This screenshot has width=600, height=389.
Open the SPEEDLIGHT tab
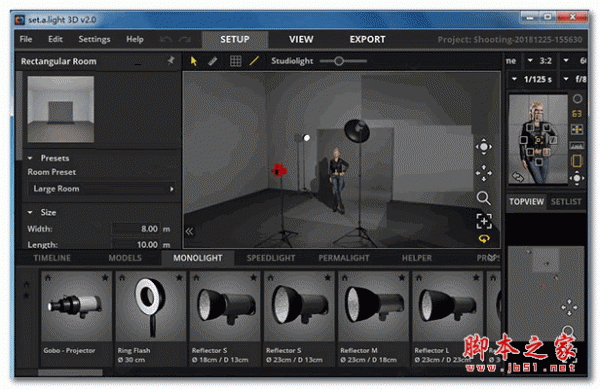point(271,258)
